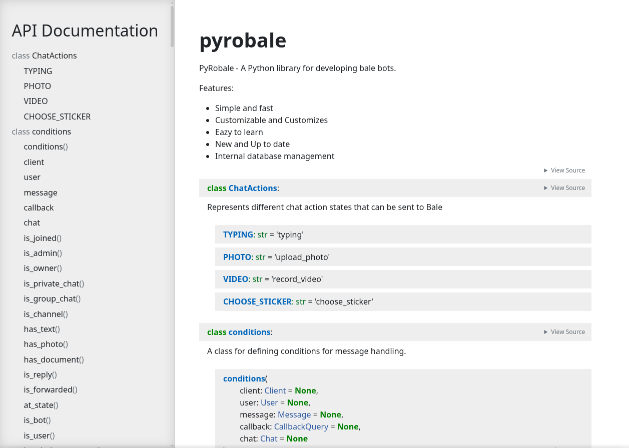Click 'New and Up to date' bullet
629x448 pixels.
(x=252, y=144)
